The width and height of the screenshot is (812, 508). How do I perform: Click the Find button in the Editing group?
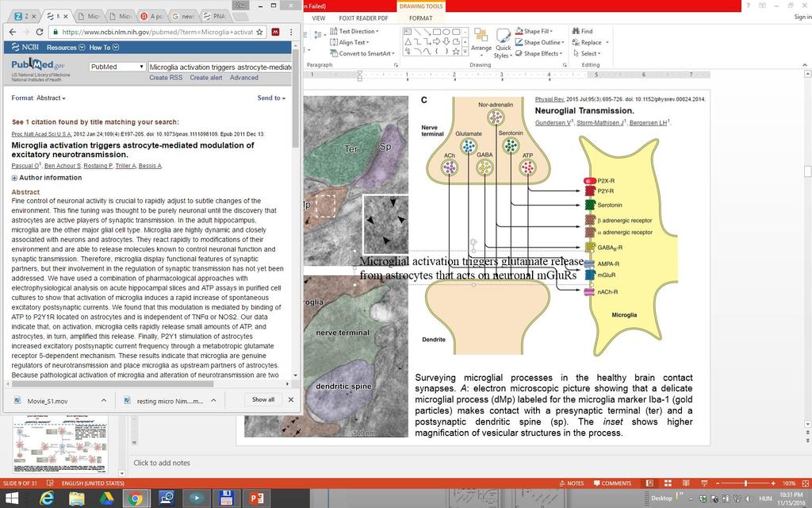click(583, 31)
